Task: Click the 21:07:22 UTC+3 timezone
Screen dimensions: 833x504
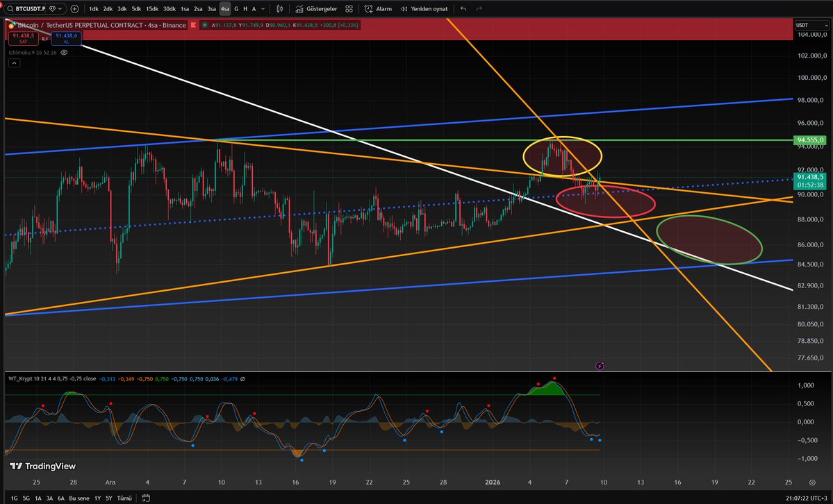Action: [806, 498]
